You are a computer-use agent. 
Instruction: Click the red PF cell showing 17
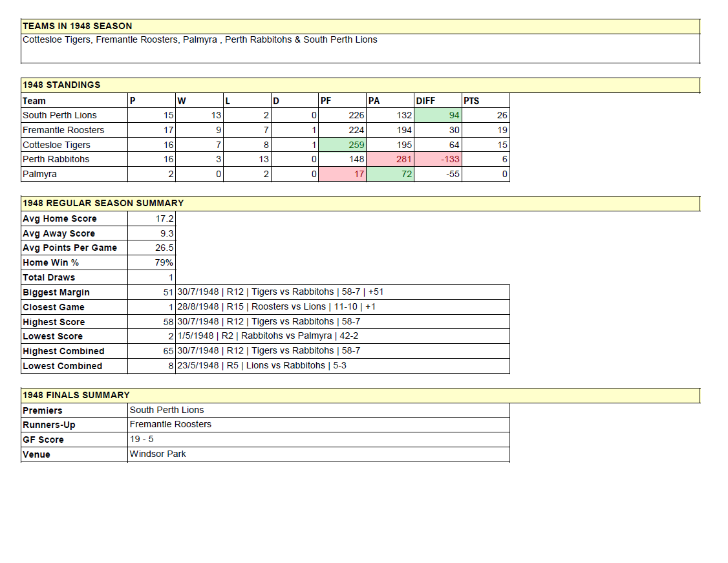click(x=343, y=174)
